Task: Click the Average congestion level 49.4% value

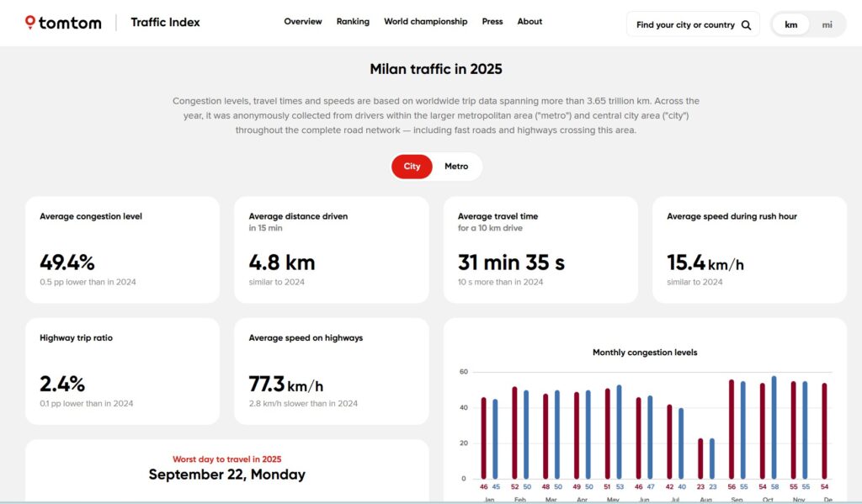Action: [67, 263]
